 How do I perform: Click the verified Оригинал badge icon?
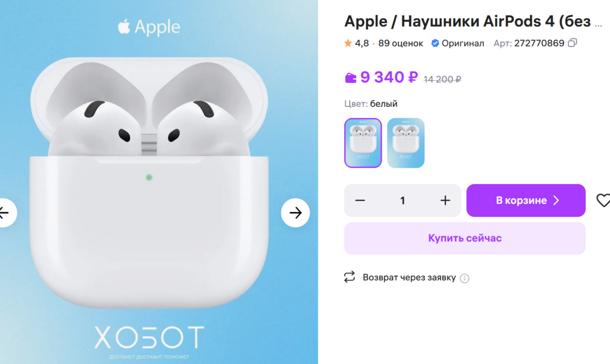pyautogui.click(x=435, y=43)
